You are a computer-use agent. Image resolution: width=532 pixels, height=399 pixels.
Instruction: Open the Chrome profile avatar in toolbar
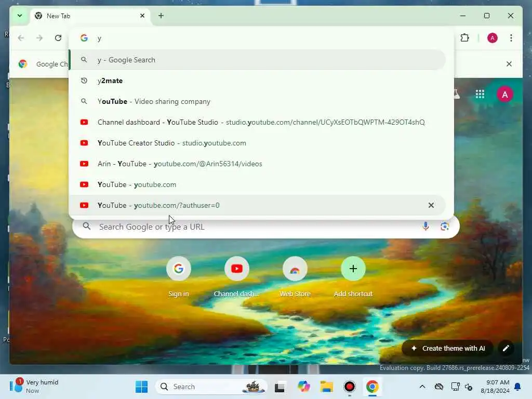493,38
